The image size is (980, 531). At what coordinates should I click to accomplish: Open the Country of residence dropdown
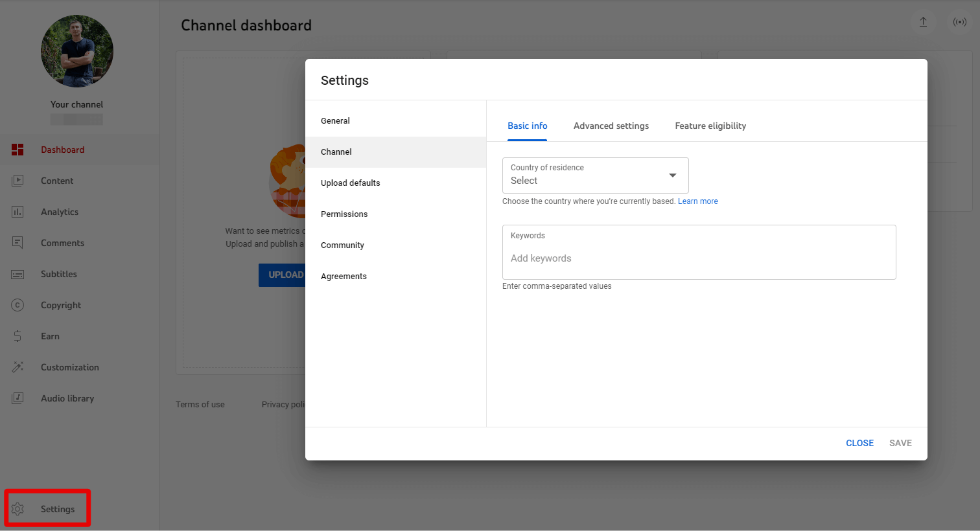pos(595,175)
